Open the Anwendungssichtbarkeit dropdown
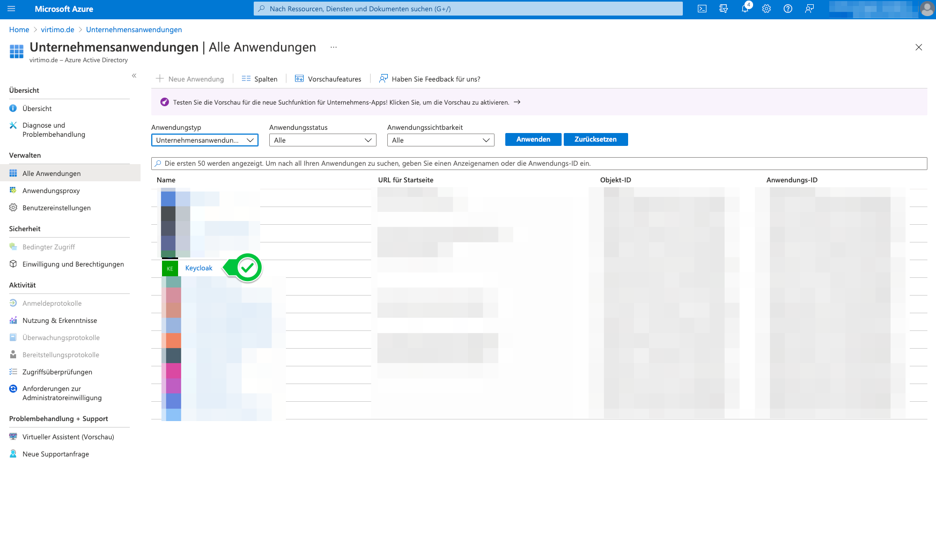936x560 pixels. click(440, 140)
